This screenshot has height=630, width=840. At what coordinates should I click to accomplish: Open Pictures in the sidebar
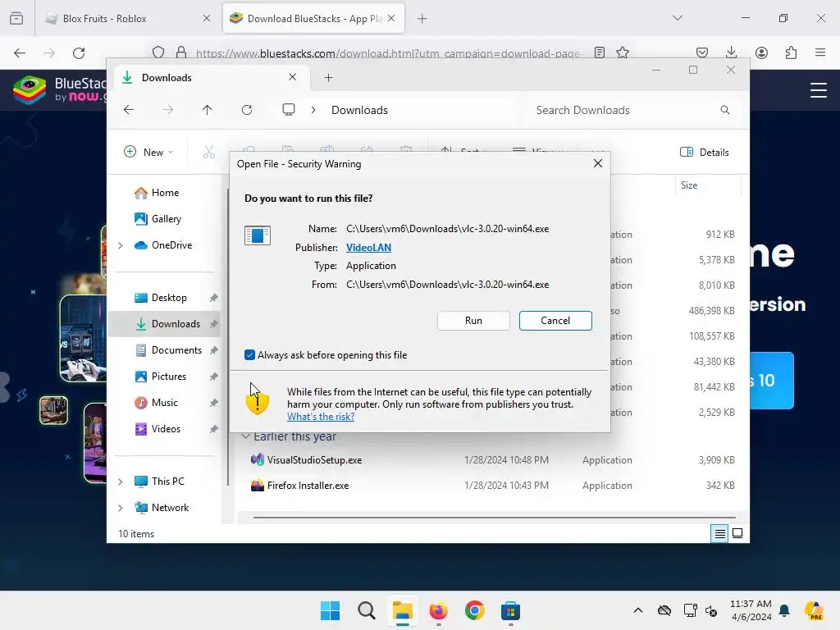[x=168, y=376]
